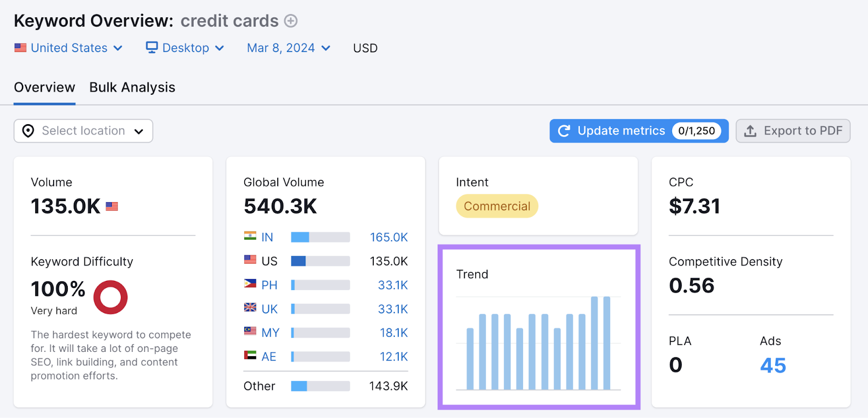The width and height of the screenshot is (868, 418).
Task: Open the PH country link
Action: pos(269,285)
